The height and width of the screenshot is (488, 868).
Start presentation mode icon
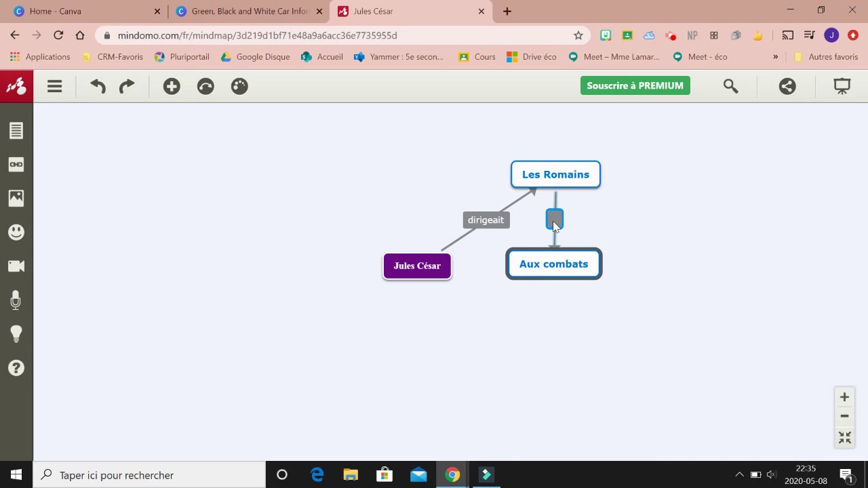tap(842, 86)
